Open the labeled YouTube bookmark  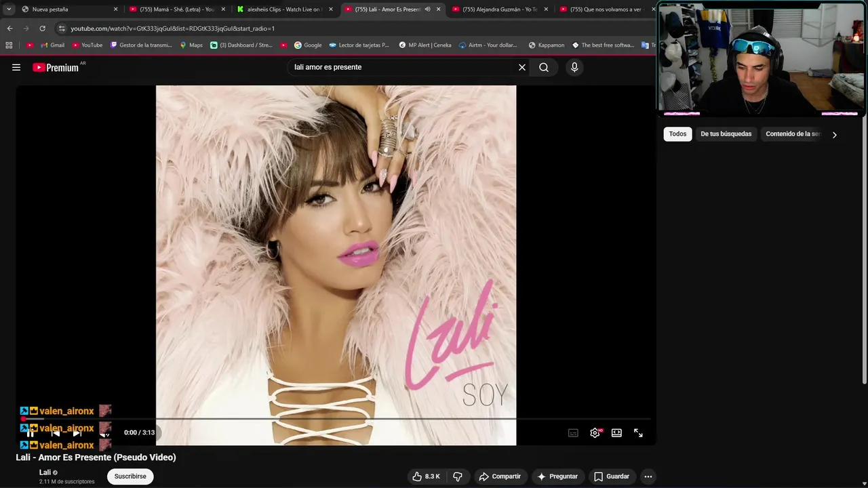87,45
